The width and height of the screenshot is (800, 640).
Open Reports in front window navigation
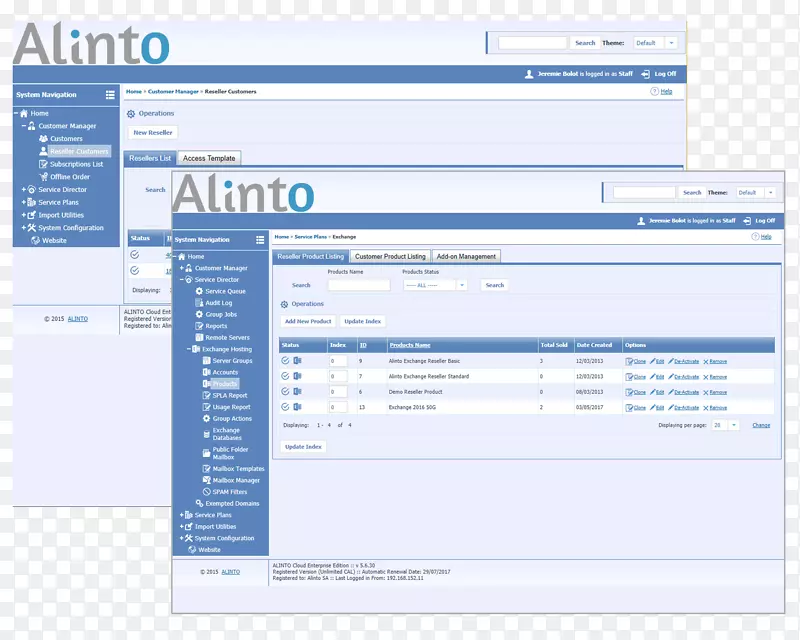tap(216, 326)
